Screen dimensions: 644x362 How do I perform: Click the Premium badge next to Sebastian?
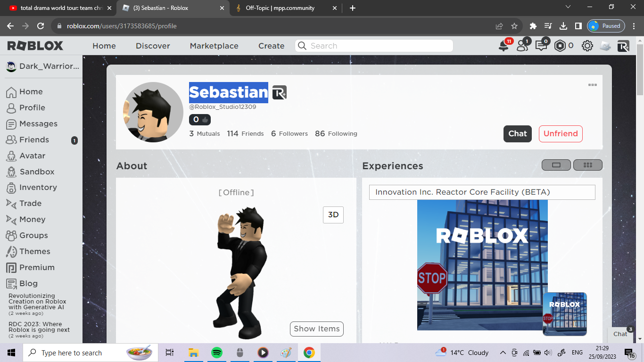[x=280, y=92]
